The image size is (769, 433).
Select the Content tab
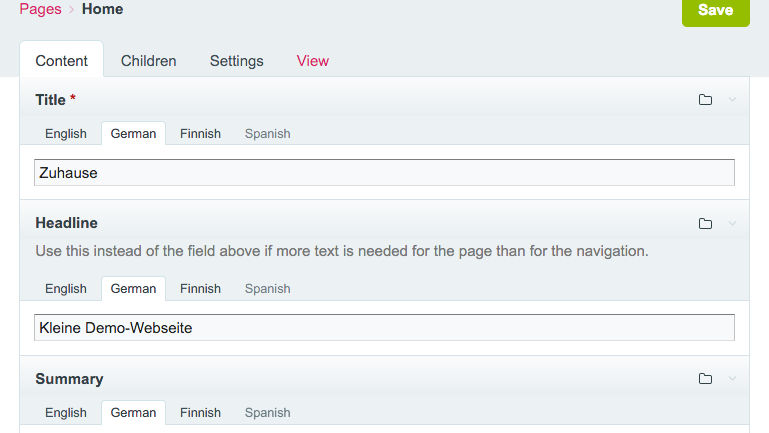click(x=61, y=61)
